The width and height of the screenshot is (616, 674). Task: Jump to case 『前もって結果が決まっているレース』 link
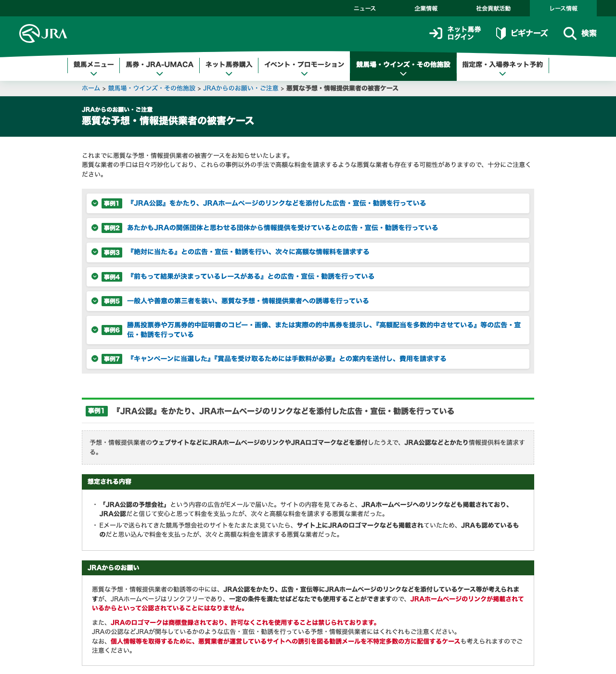pos(251,276)
